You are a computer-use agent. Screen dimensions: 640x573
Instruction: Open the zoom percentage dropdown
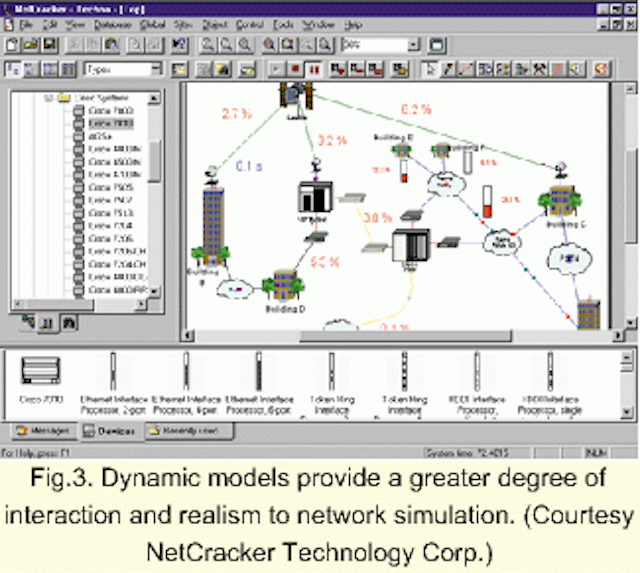tap(414, 45)
